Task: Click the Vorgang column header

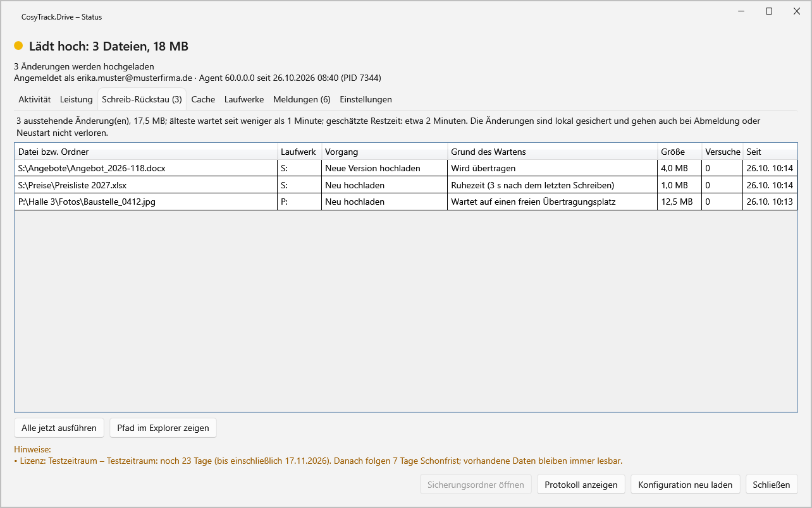Action: coord(384,152)
